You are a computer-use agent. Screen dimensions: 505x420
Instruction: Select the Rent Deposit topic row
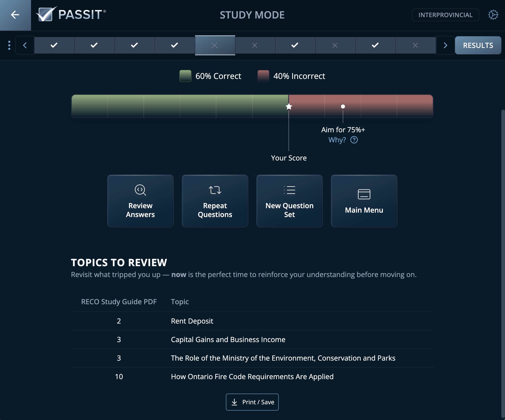[192, 321]
